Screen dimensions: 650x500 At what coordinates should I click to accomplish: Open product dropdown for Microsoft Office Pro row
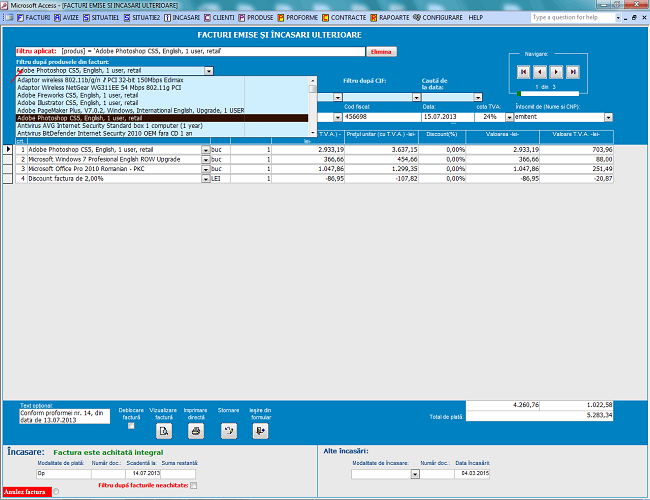[206, 169]
